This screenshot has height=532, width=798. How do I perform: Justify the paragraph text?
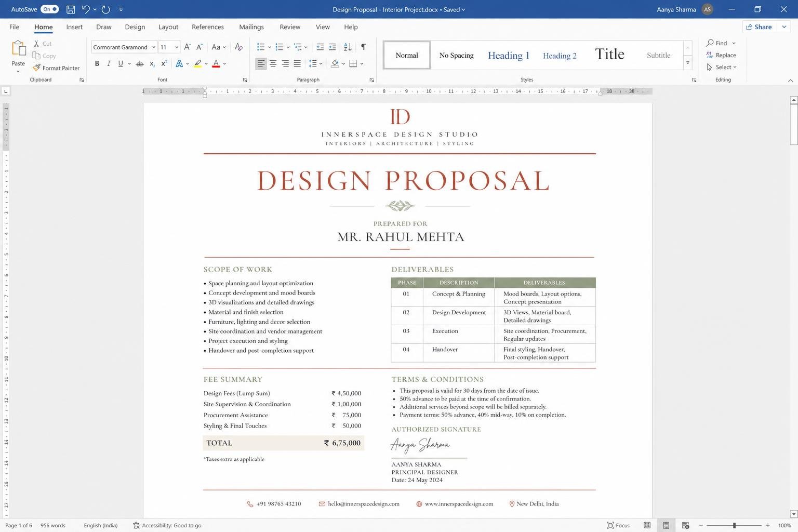coord(297,63)
